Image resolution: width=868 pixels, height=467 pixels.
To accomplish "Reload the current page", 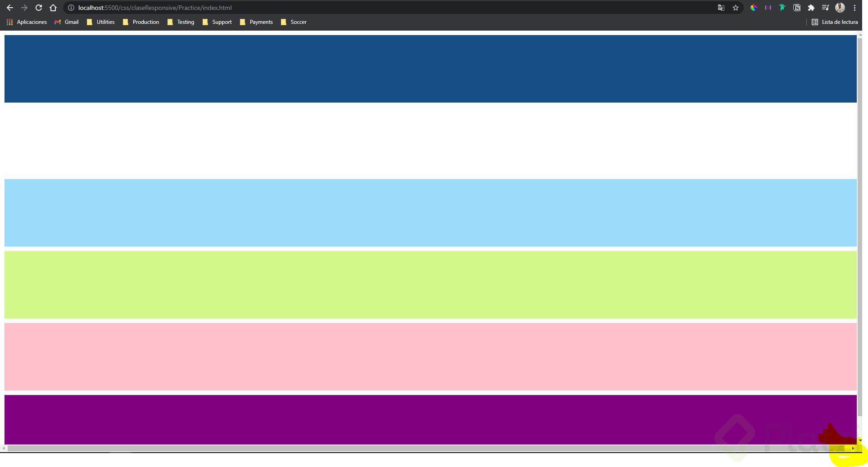I will click(x=39, y=8).
